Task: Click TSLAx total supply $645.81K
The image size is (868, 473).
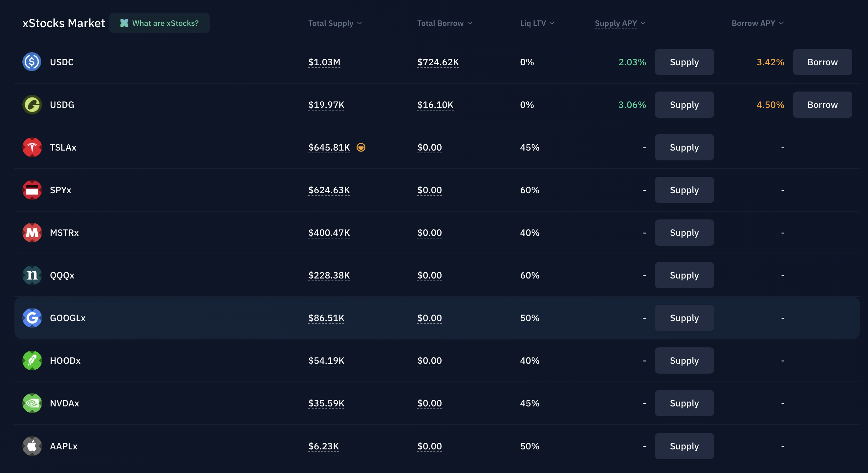Action: pyautogui.click(x=329, y=148)
